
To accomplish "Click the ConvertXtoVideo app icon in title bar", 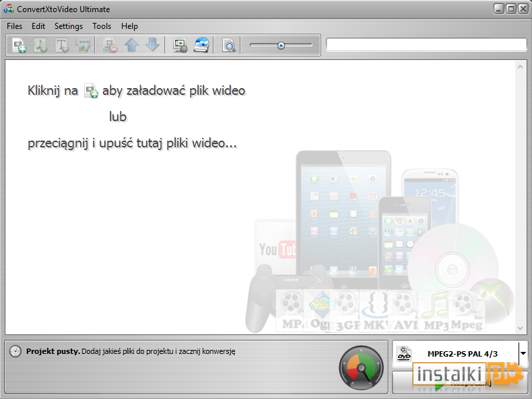I will 9,9.
